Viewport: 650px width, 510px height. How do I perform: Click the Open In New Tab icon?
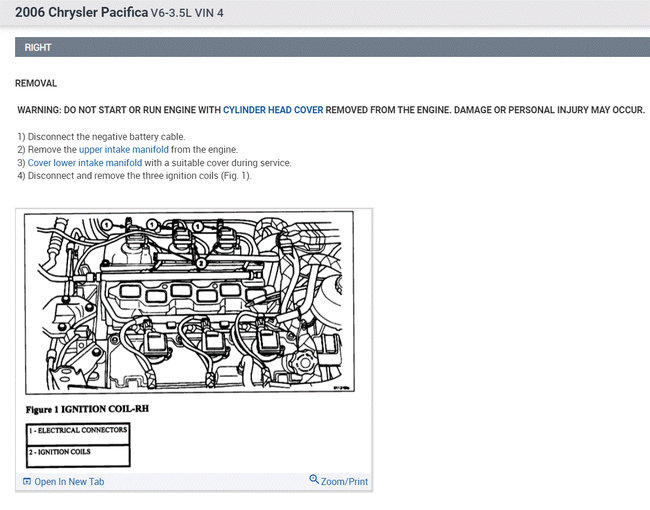coord(27,481)
